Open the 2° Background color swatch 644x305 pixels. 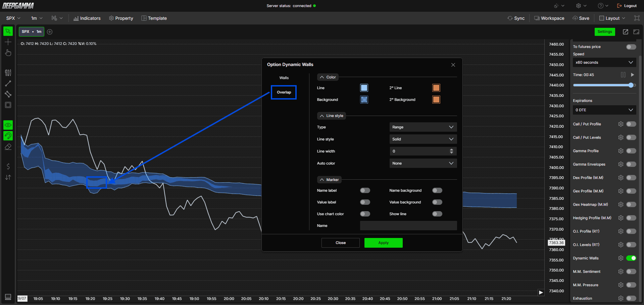pos(436,100)
